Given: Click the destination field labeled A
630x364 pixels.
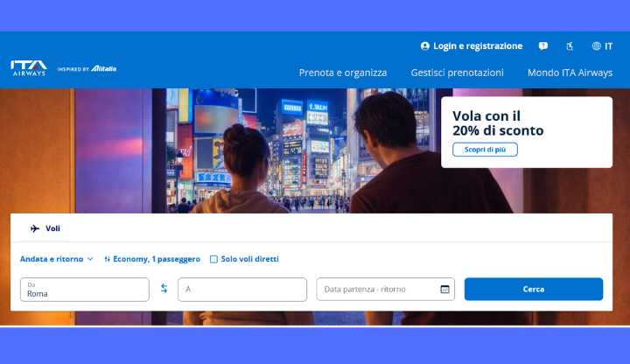Looking at the screenshot, I should tap(242, 290).
